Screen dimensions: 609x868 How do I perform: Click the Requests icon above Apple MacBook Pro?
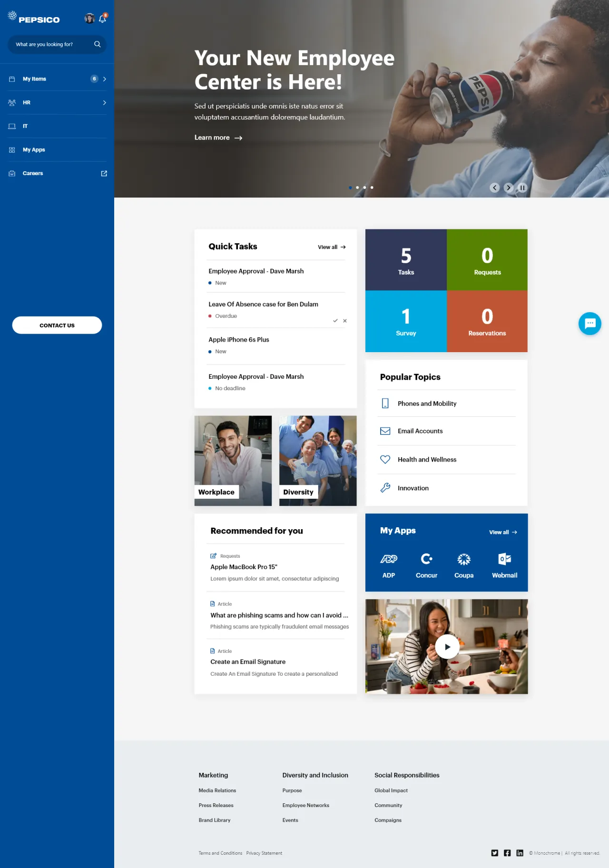(x=214, y=556)
